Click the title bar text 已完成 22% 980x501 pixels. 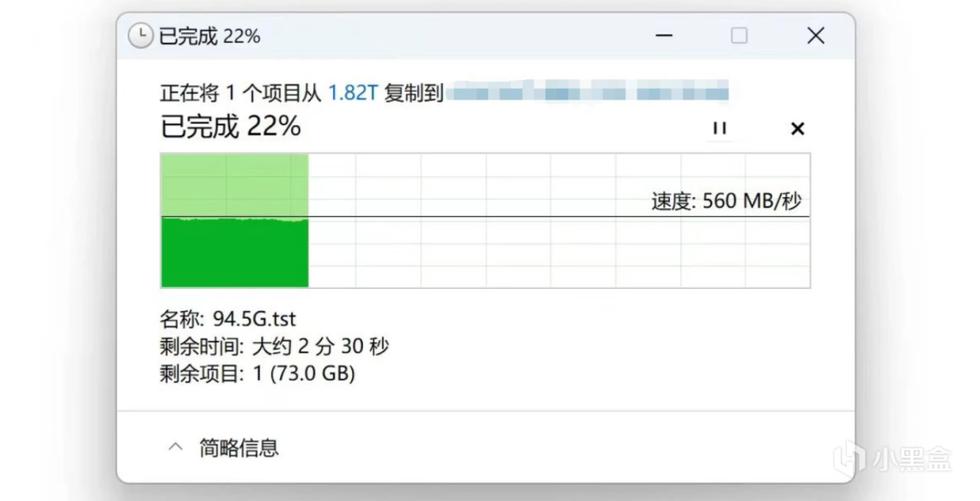coord(209,36)
